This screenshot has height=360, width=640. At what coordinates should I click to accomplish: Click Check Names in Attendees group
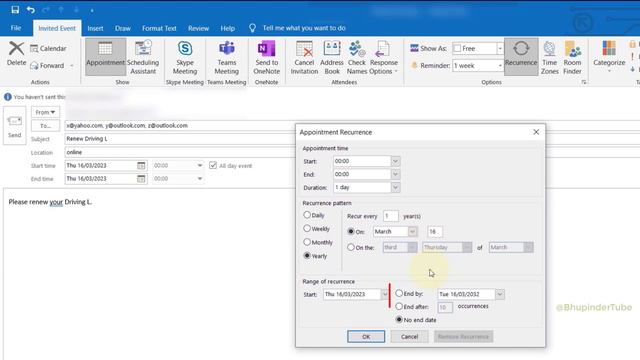click(x=357, y=57)
